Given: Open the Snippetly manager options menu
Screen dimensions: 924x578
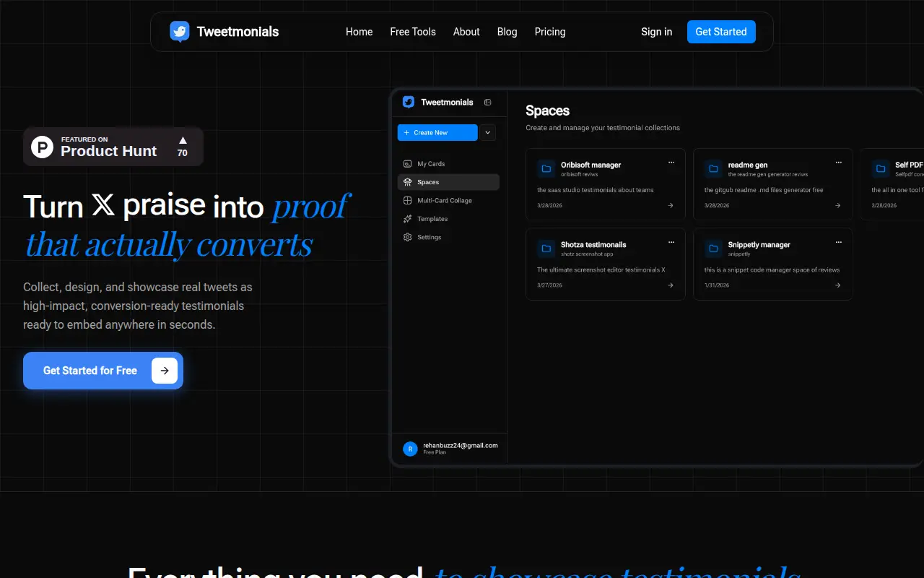Looking at the screenshot, I should 839,241.
